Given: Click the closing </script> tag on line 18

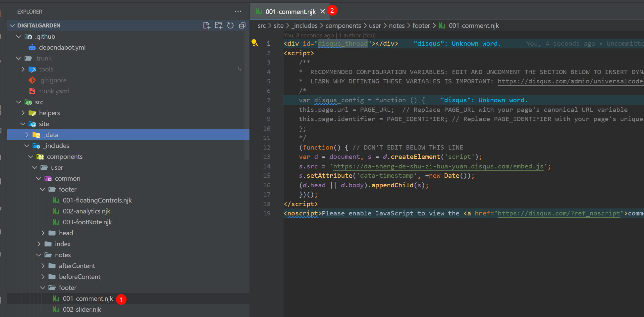Looking at the screenshot, I should pos(301,204).
